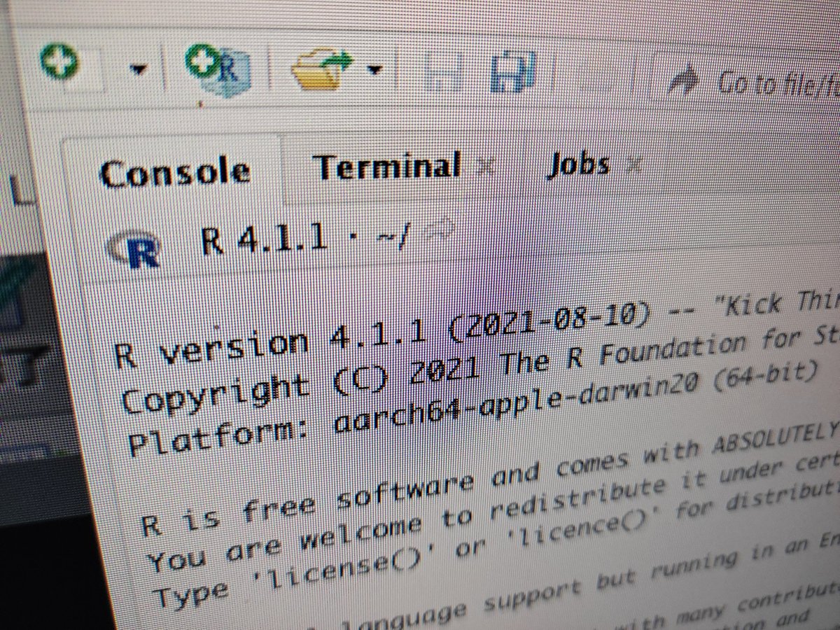Click the Save file disk icon

444,71
